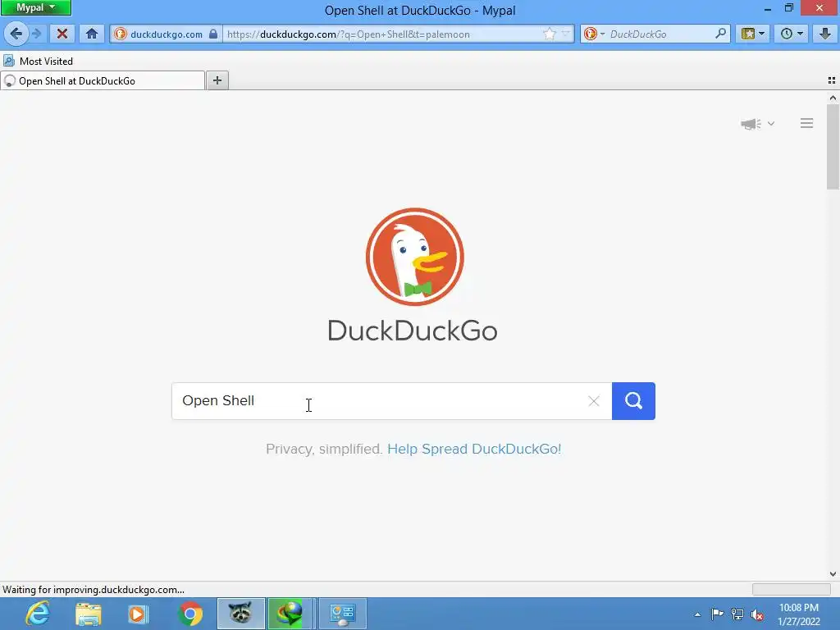Click the vertical scrollbar thumb
This screenshot has width=840, height=630.
coord(833,147)
